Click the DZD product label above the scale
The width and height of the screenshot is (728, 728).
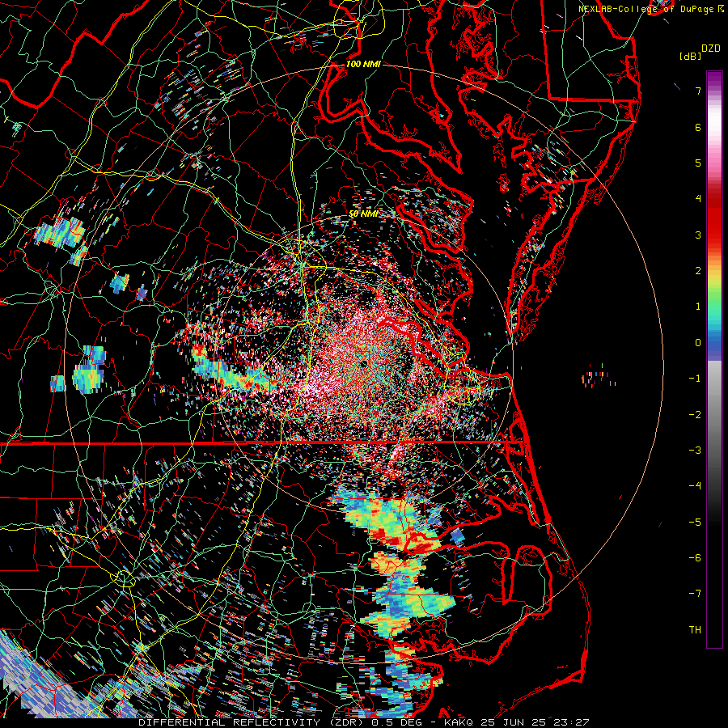[x=710, y=49]
